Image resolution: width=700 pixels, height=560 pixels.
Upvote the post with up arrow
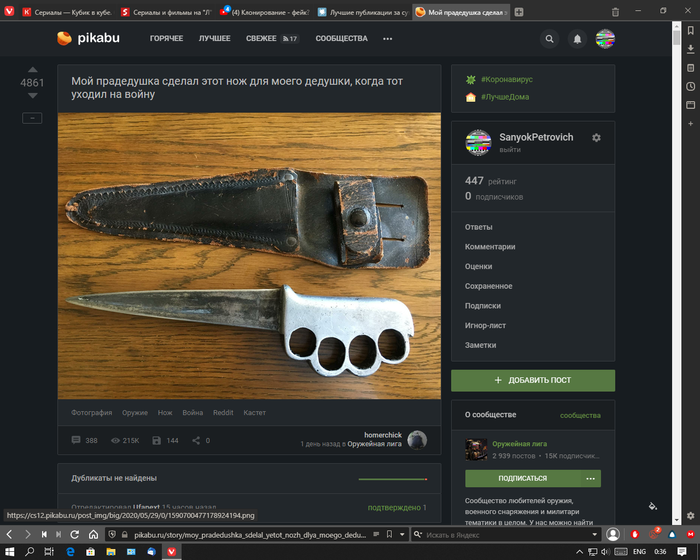(33, 70)
